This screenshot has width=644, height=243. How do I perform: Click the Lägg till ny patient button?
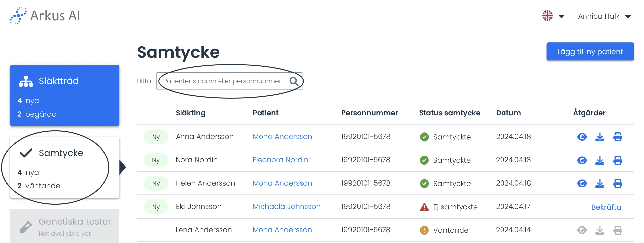click(x=590, y=51)
